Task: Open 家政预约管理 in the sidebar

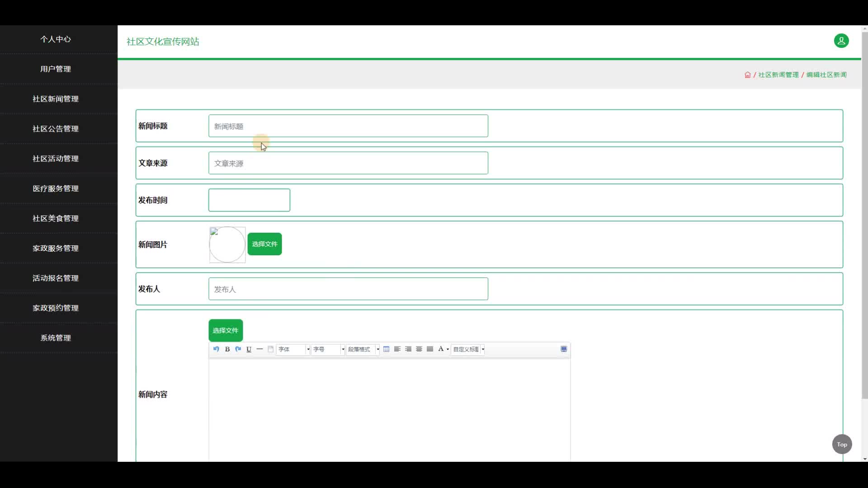Action: pyautogui.click(x=56, y=308)
